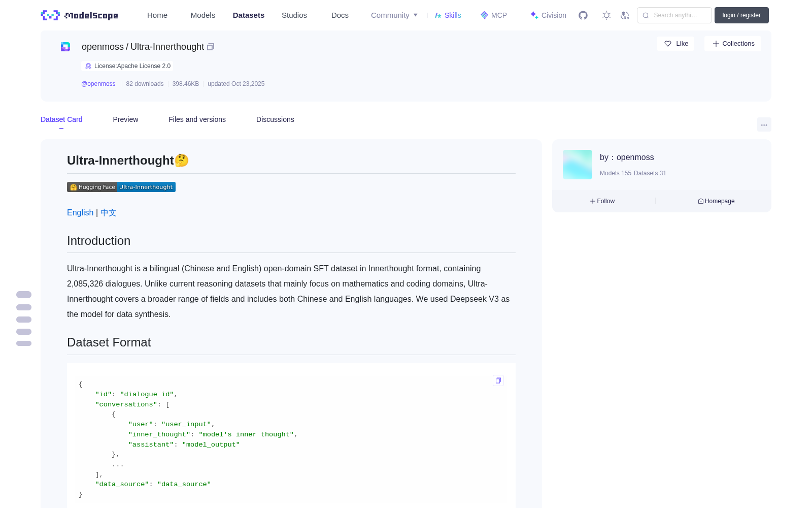Click the 'Datasets 31' count text
The image size is (812, 508).
[650, 173]
